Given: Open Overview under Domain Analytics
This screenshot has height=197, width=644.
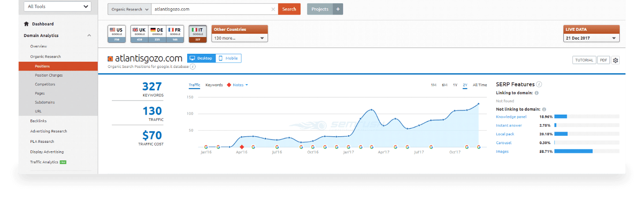Looking at the screenshot, I should coord(38,46).
